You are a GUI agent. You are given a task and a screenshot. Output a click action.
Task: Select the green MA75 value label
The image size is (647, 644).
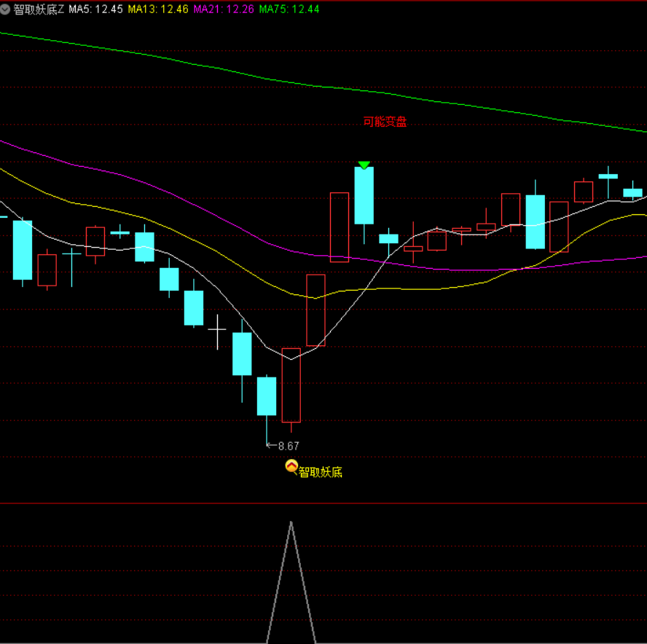(289, 9)
